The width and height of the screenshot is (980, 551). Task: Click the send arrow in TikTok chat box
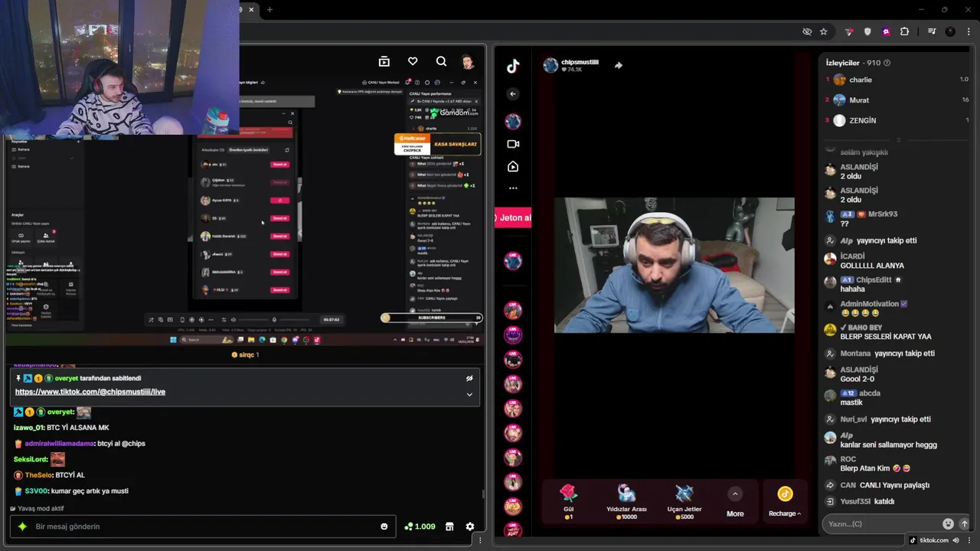coord(964,524)
